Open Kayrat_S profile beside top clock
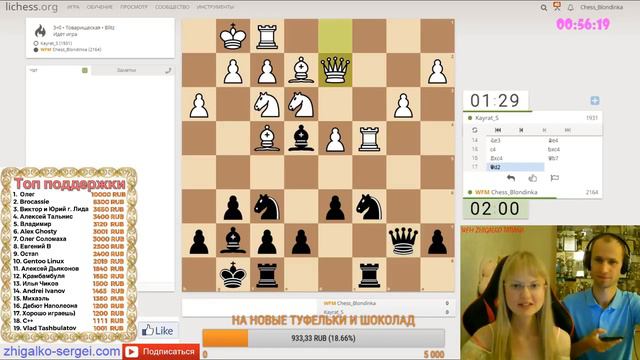 coord(486,118)
